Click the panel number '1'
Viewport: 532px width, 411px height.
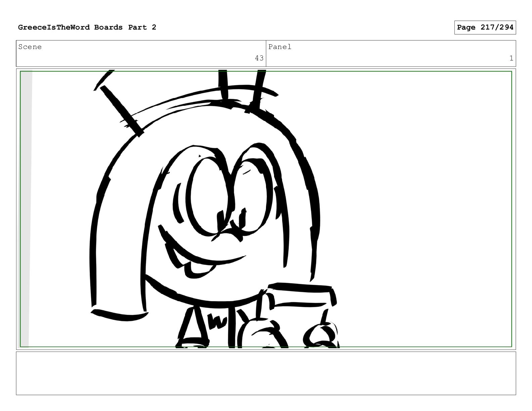click(511, 58)
